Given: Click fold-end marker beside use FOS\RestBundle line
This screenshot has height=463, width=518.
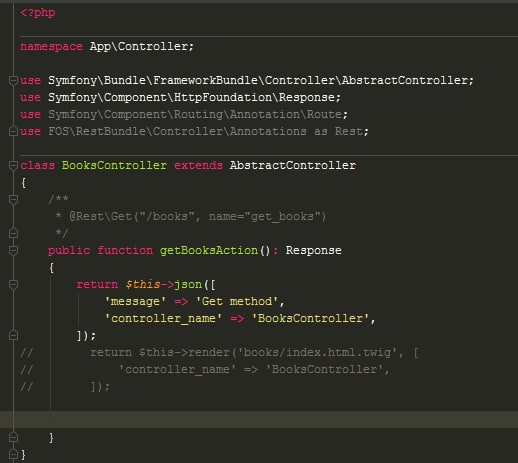Looking at the screenshot, I should coord(13,131).
